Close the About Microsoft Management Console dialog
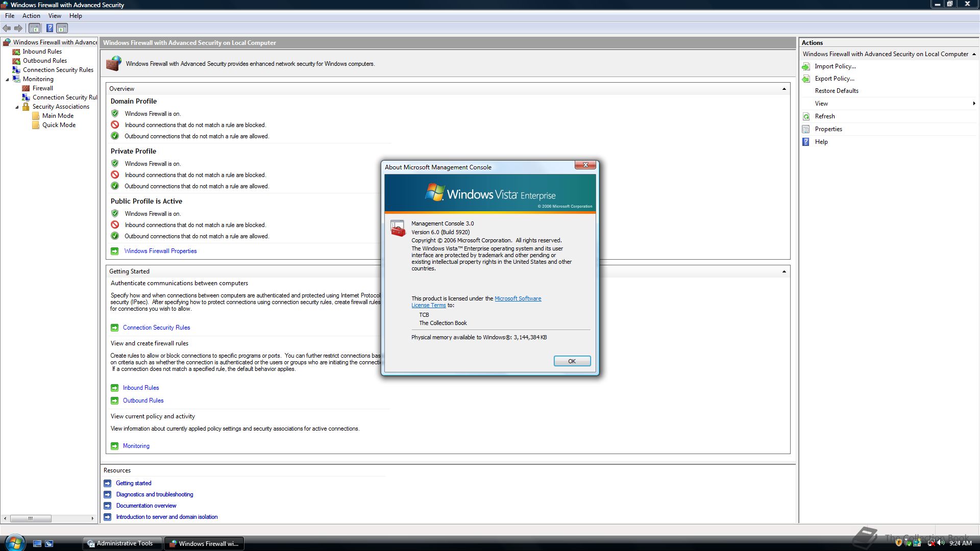Screen dimensions: 980x551 [585, 165]
